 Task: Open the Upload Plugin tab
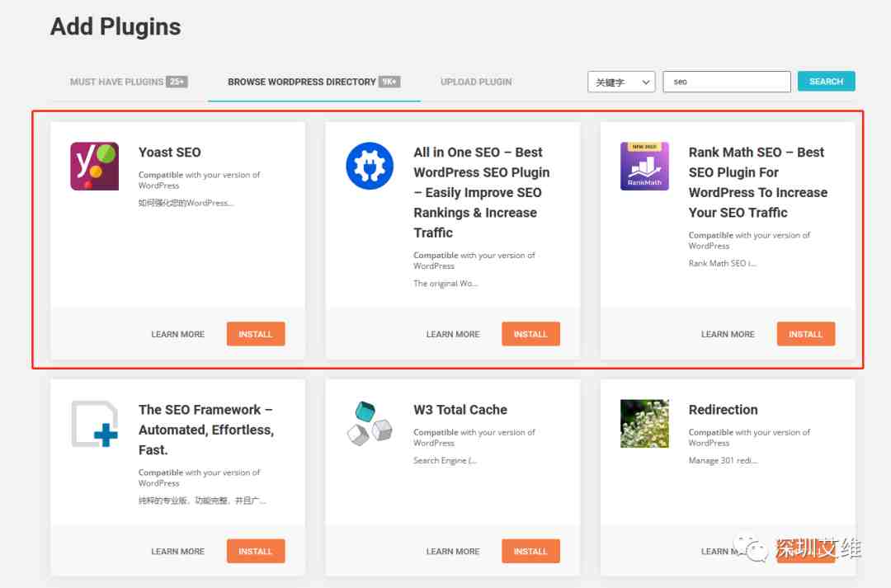coord(476,82)
